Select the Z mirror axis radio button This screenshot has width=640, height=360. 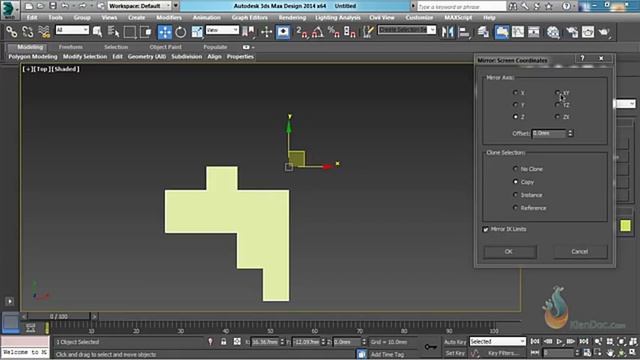click(516, 117)
